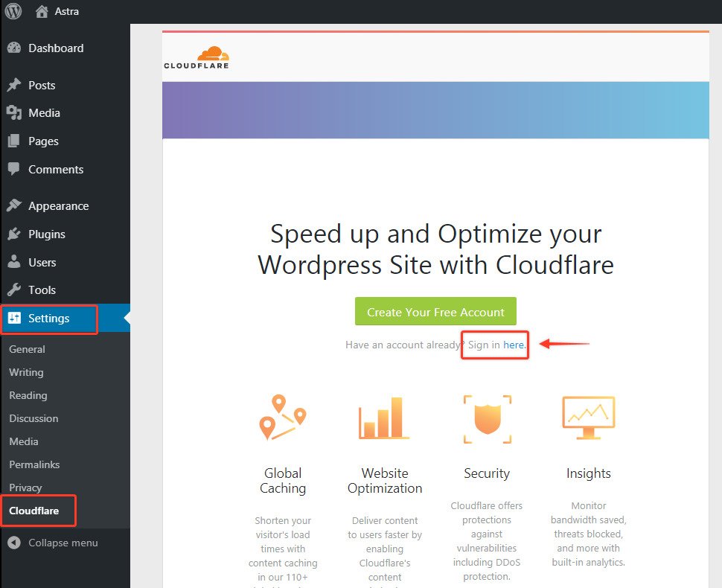Click the Tools wrench icon
The width and height of the screenshot is (722, 588).
(14, 290)
